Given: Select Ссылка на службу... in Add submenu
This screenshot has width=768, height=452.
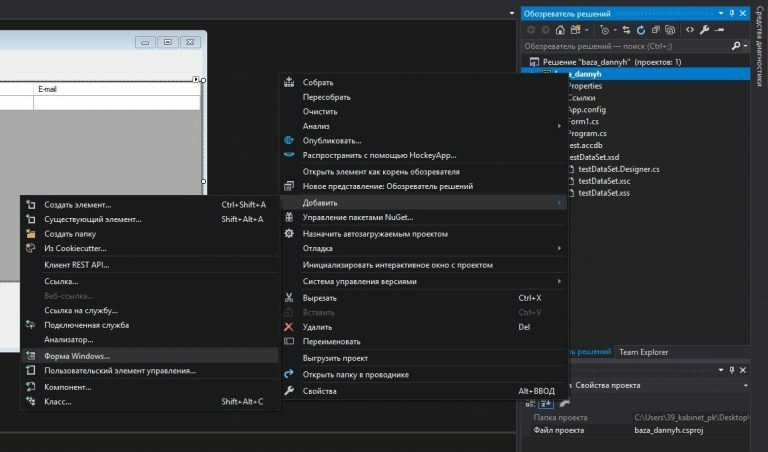Looking at the screenshot, I should [151, 310].
